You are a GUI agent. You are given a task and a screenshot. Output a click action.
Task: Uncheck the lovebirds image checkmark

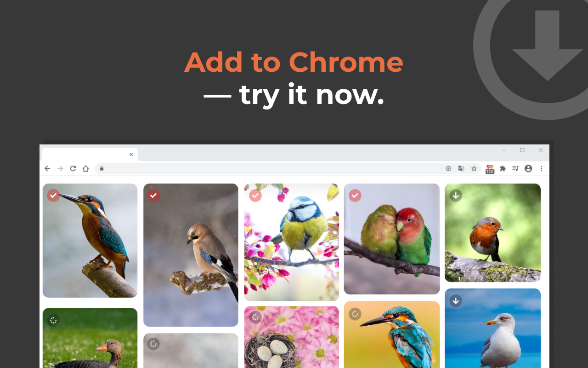coord(355,195)
